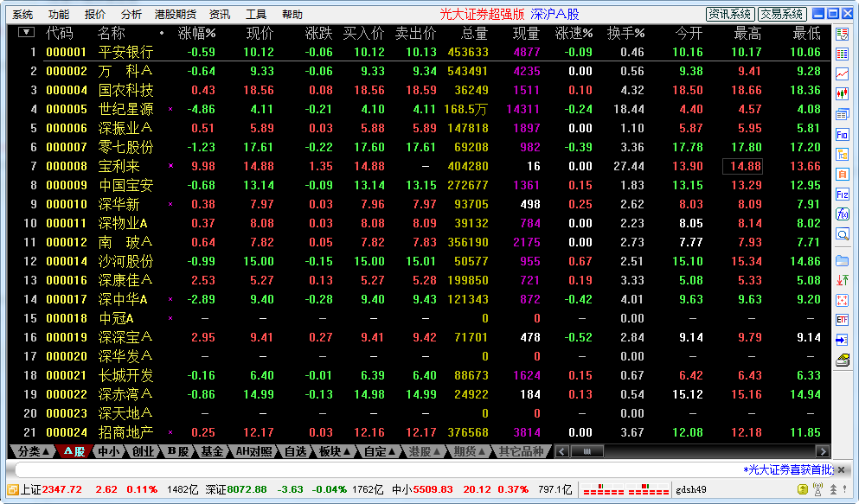Open the candlestick K-line chart icon
859x504 pixels.
tap(842, 93)
